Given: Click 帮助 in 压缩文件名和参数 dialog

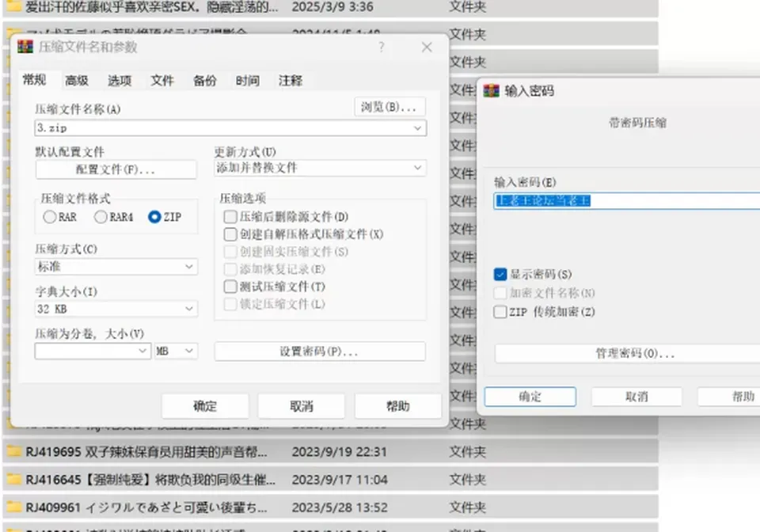Looking at the screenshot, I should click(x=398, y=405).
